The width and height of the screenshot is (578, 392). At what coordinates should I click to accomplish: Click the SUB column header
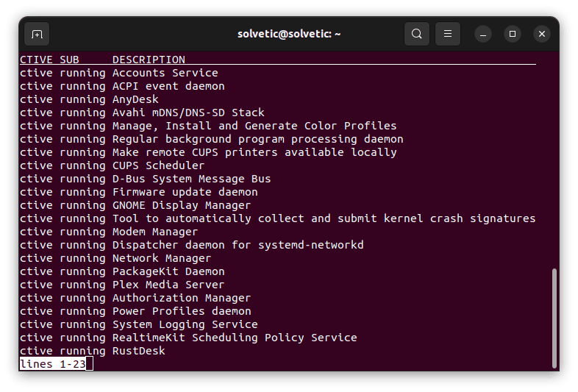point(69,60)
